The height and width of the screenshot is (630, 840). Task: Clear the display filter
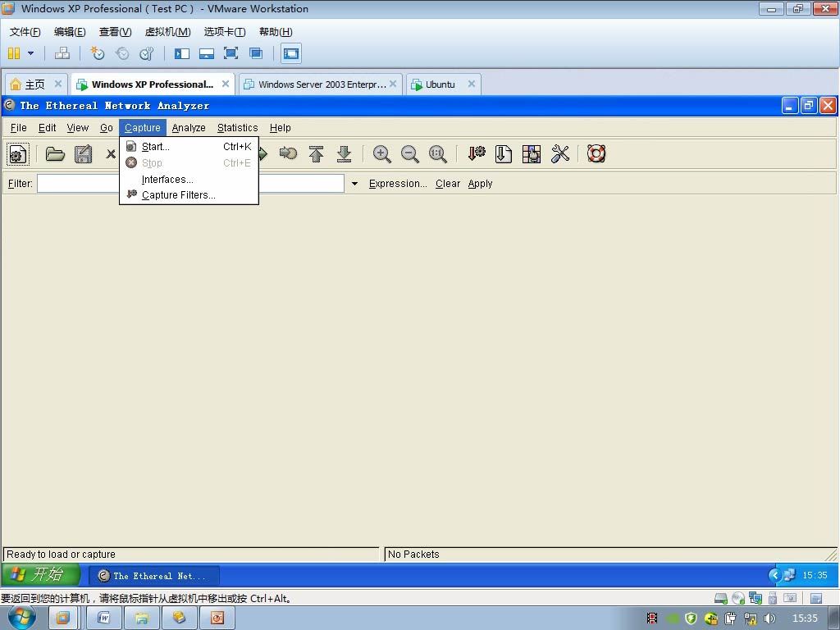[448, 184]
